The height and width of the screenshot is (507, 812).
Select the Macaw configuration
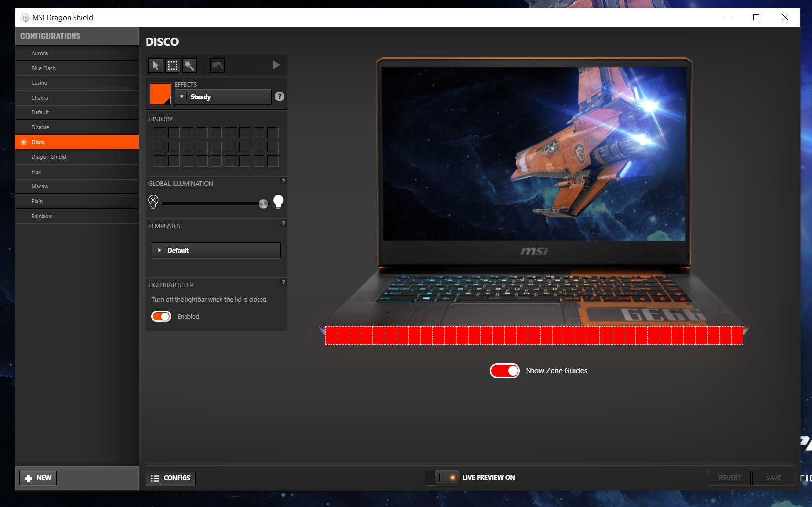point(77,186)
